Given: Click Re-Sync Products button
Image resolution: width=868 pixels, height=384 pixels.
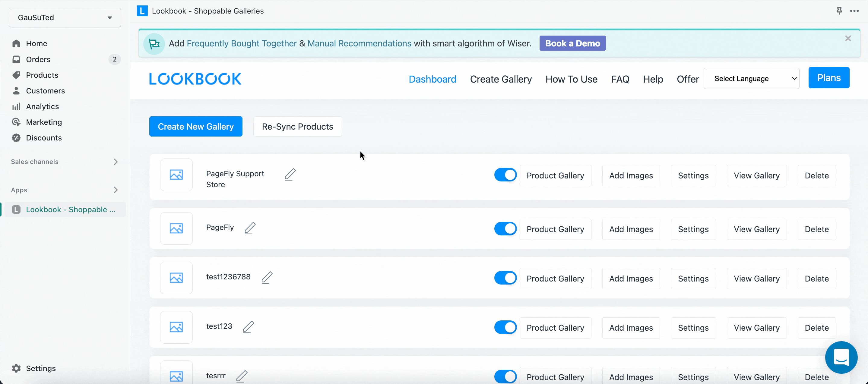Looking at the screenshot, I should (x=297, y=127).
